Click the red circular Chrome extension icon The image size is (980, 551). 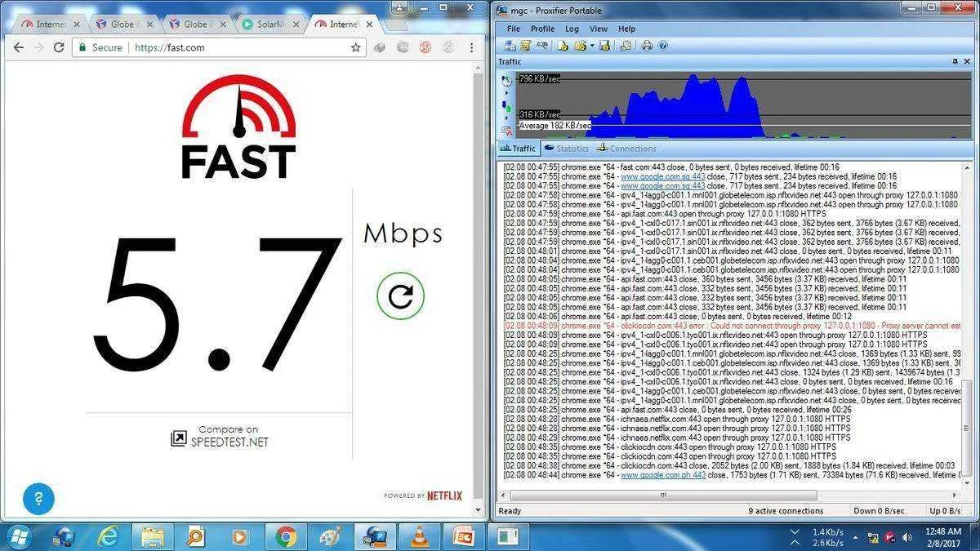click(425, 47)
